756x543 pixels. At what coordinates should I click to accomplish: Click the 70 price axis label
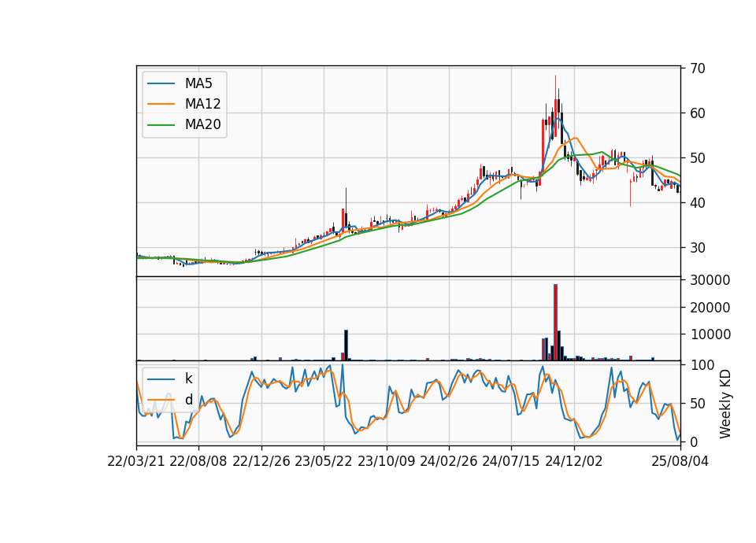point(698,68)
